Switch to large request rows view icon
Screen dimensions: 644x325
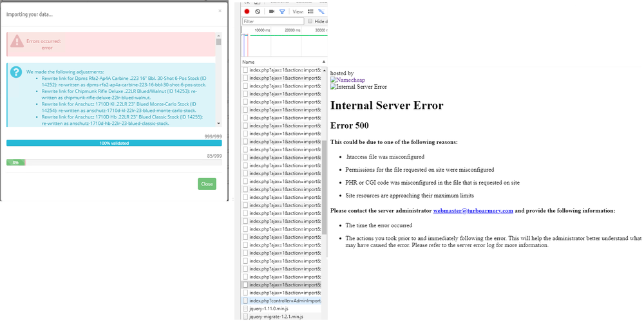[310, 12]
